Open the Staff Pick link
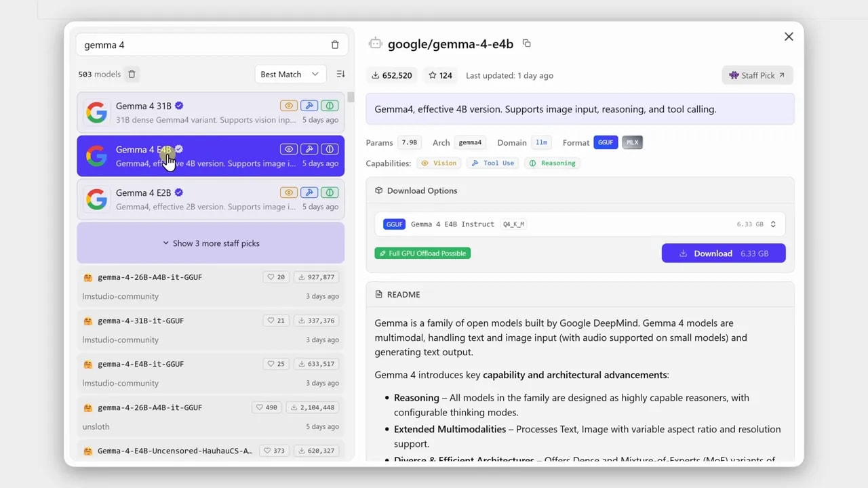This screenshot has height=488, width=868. click(757, 75)
